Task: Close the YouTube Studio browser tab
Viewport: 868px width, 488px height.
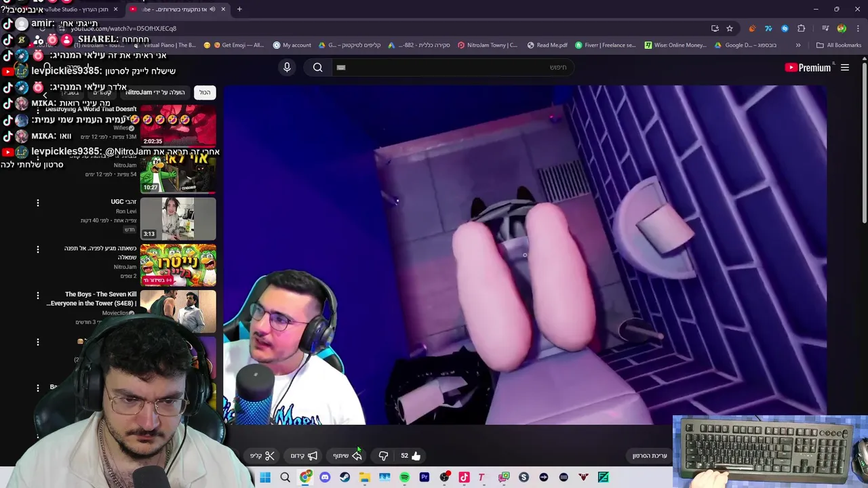Action: tap(115, 9)
